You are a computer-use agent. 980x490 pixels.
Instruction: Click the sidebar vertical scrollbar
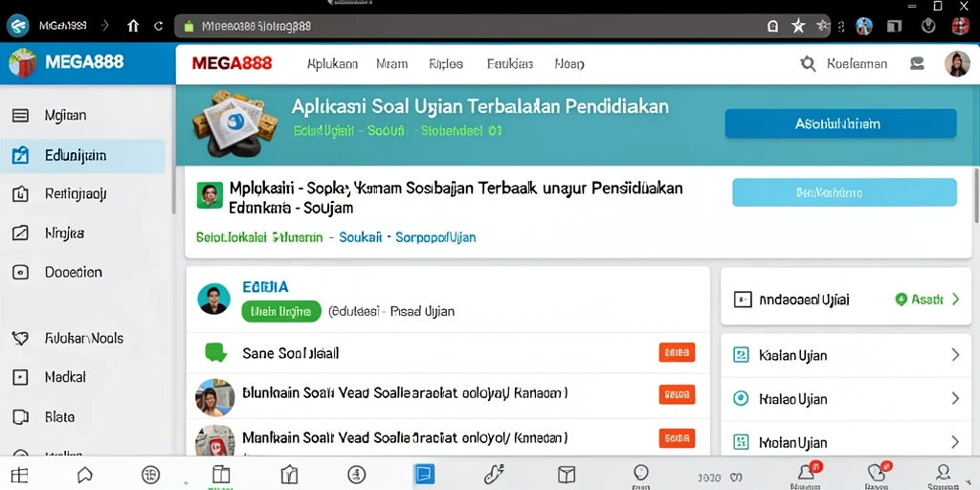click(173, 150)
